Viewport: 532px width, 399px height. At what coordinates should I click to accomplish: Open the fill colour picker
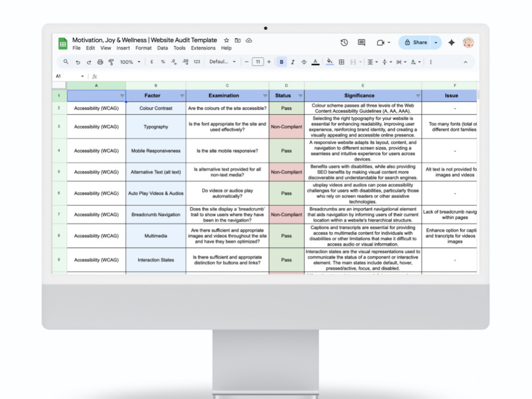pos(329,62)
